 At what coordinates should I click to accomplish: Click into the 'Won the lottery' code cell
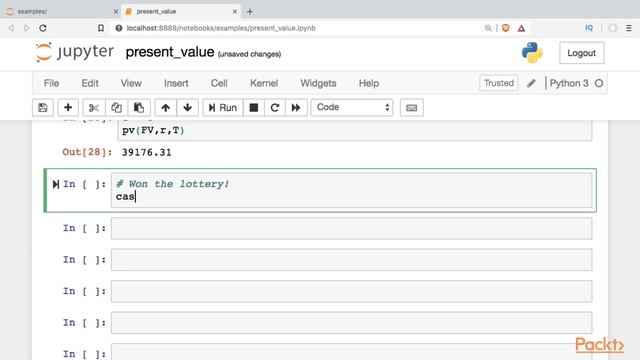tap(351, 190)
